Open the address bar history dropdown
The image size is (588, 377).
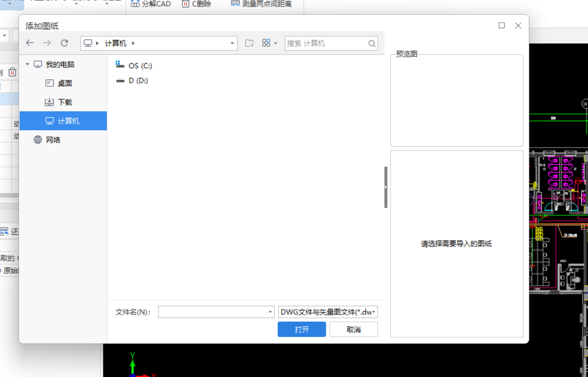(x=232, y=43)
